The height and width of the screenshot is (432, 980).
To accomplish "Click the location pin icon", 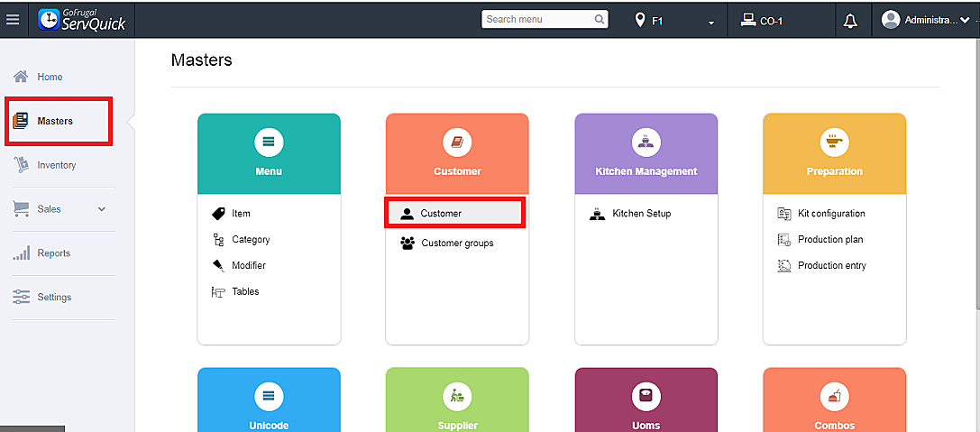I will point(639,20).
